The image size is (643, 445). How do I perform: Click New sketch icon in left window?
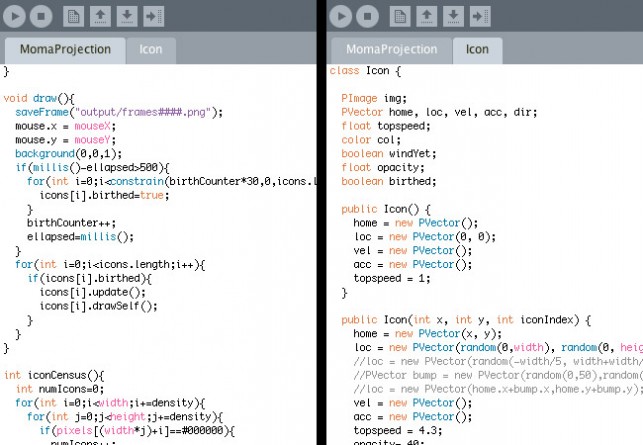74,16
